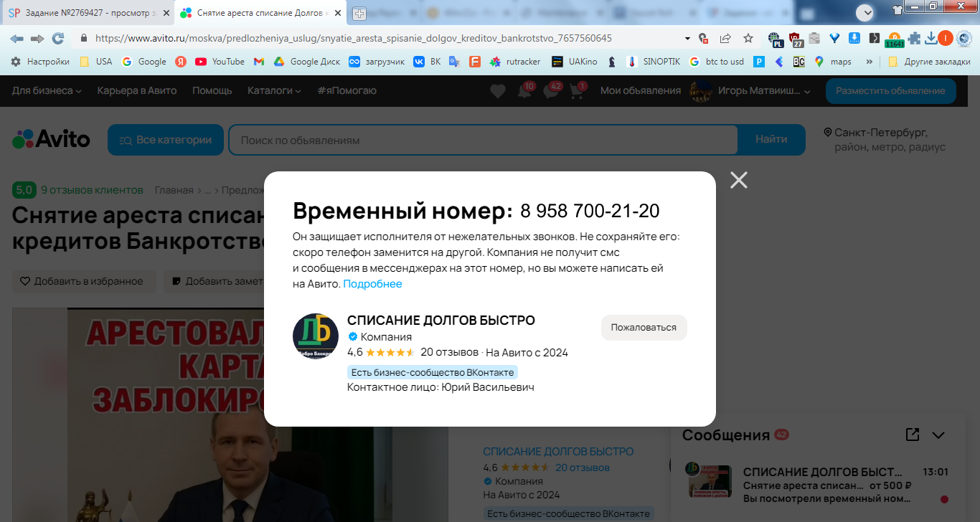This screenshot has height=522, width=980.
Task: Open messages icon with 42 badge
Action: 552,91
